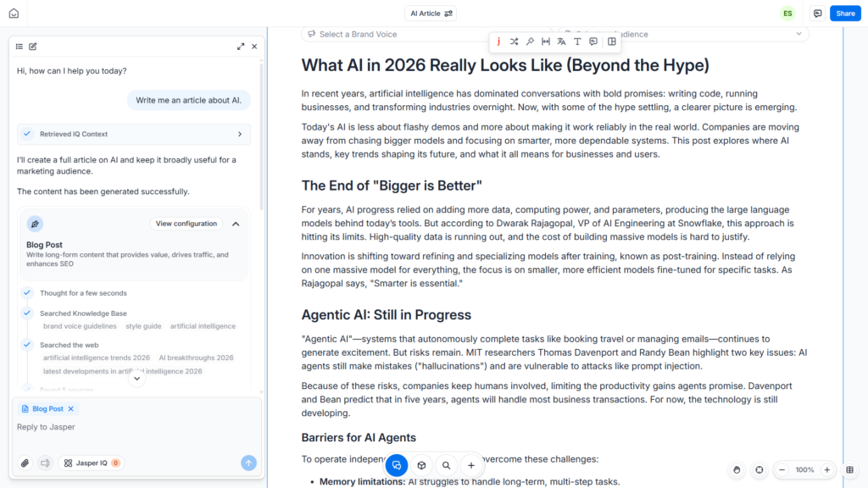Toggle the Jasper IQ knowledge button
The height and width of the screenshot is (488, 868).
92,463
